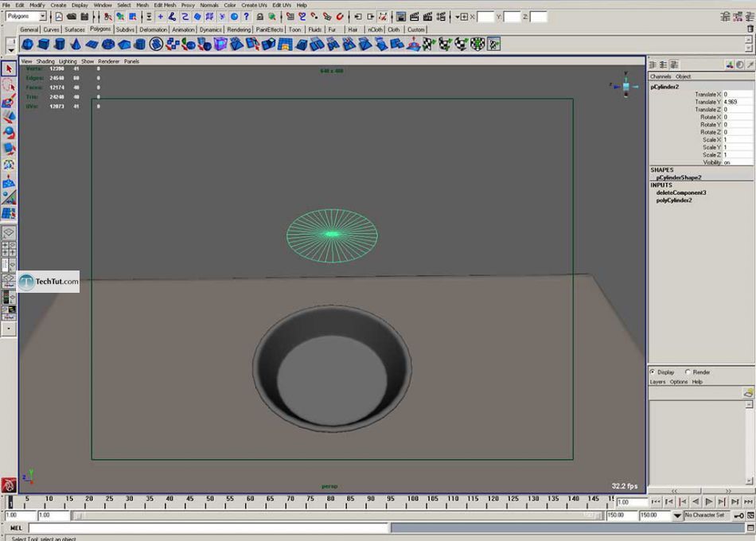Select polyCylinder2 in INPUTS list
Image resolution: width=756 pixels, height=541 pixels.
(674, 200)
